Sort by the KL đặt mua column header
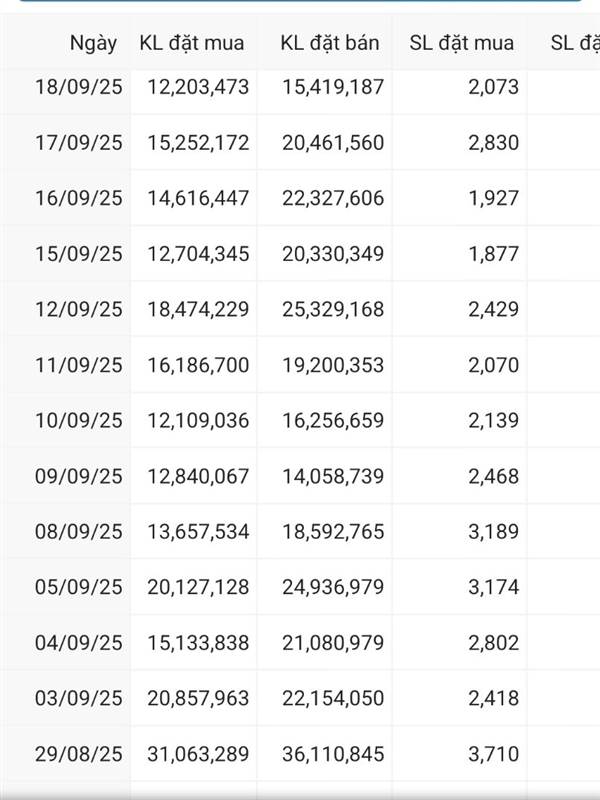The width and height of the screenshot is (600, 800). (192, 43)
